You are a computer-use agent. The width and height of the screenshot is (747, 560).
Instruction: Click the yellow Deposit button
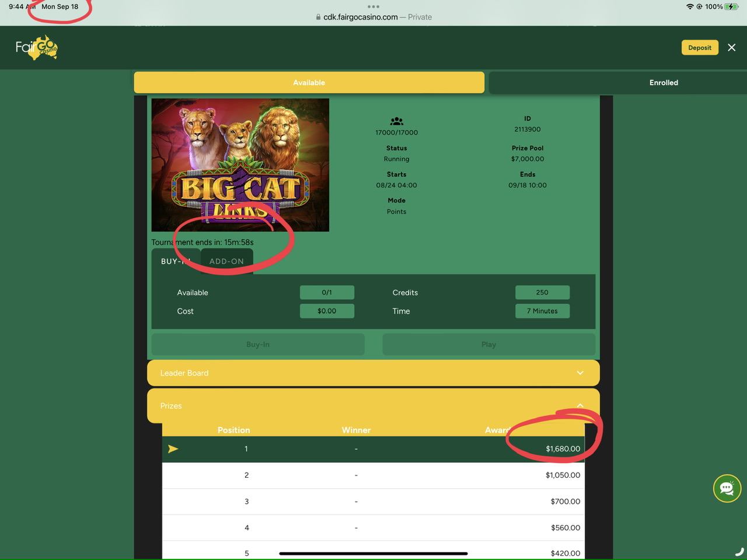(x=700, y=48)
